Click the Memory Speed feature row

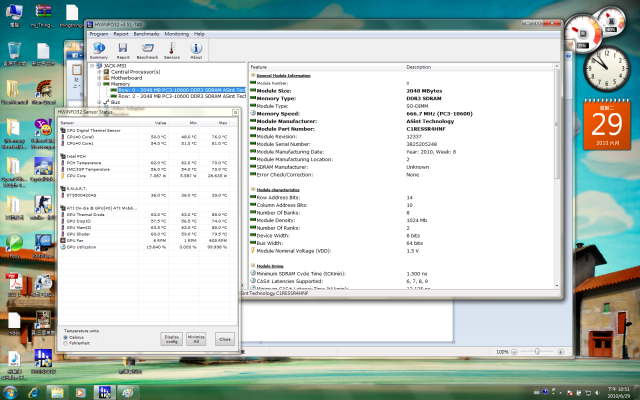click(401, 113)
